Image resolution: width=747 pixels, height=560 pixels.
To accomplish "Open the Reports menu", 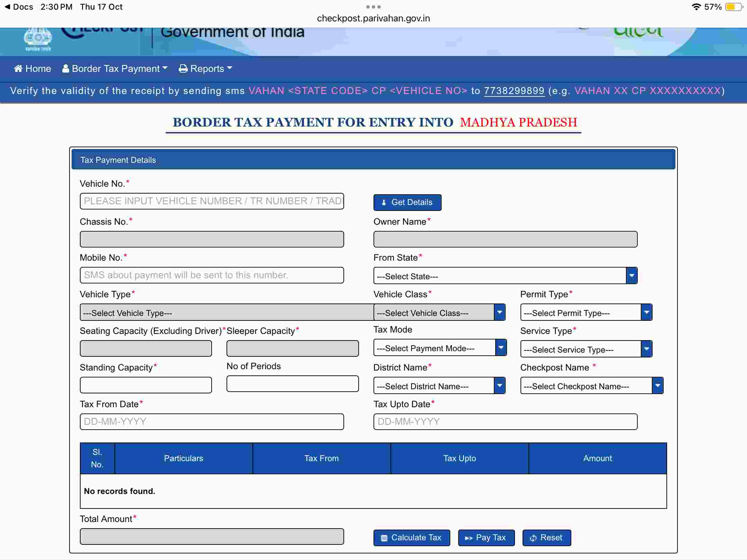I will pos(205,68).
